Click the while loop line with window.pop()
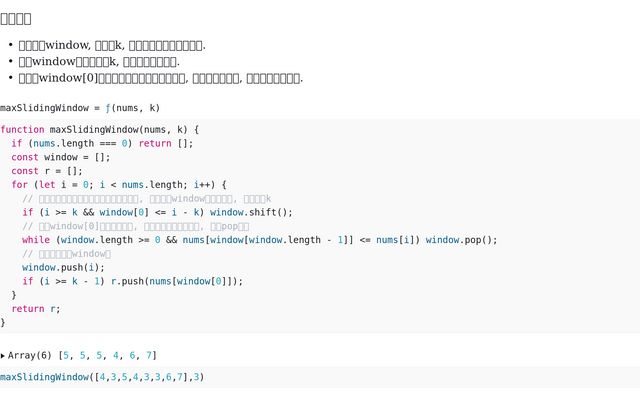Image resolution: width=640 pixels, height=400 pixels. point(259,240)
